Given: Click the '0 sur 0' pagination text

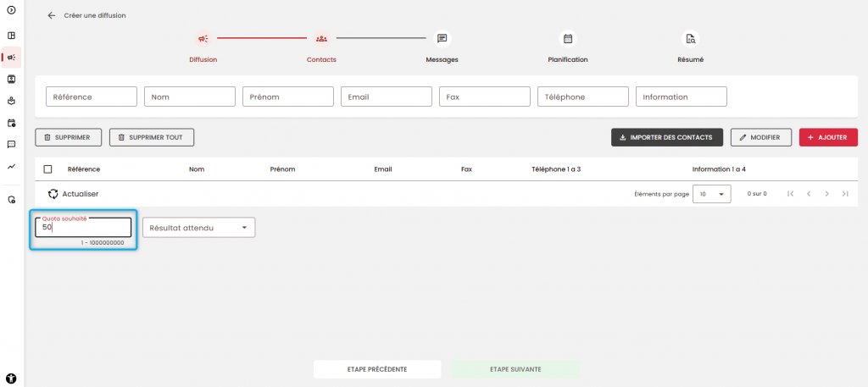Looking at the screenshot, I should [757, 194].
